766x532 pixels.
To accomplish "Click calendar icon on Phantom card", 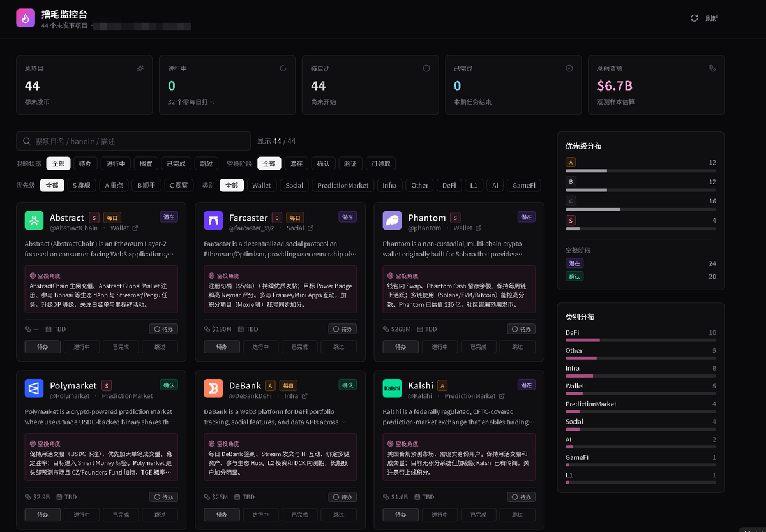I will point(419,329).
